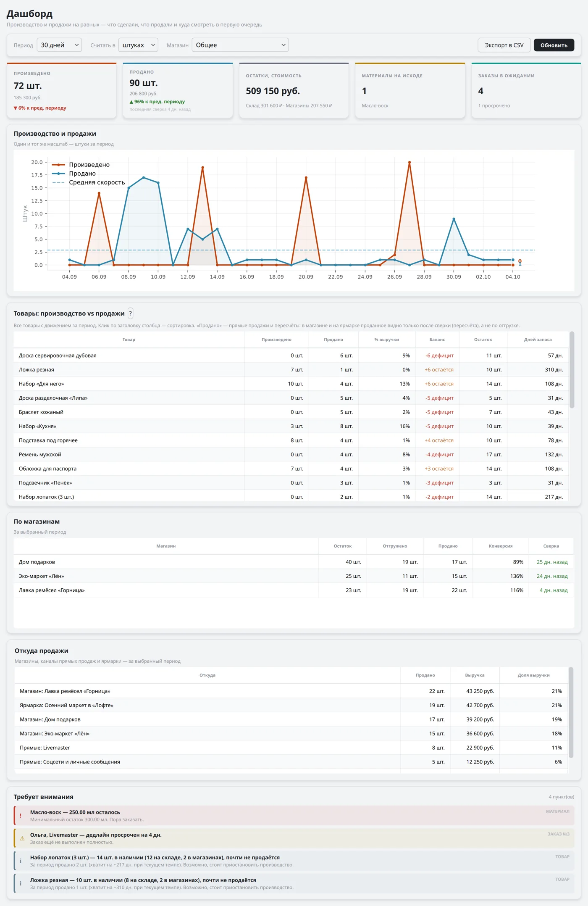Screen dimensions: 588x906
Task: Click the Средняя скорость legend entry
Action: [x=89, y=182]
